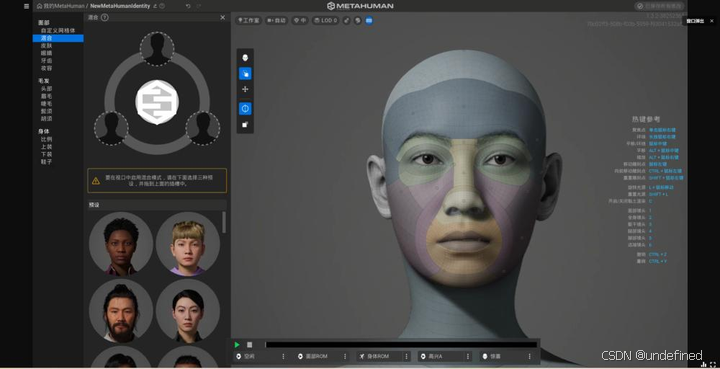Open the 头部 hair section
This screenshot has height=369, width=720.
point(46,89)
